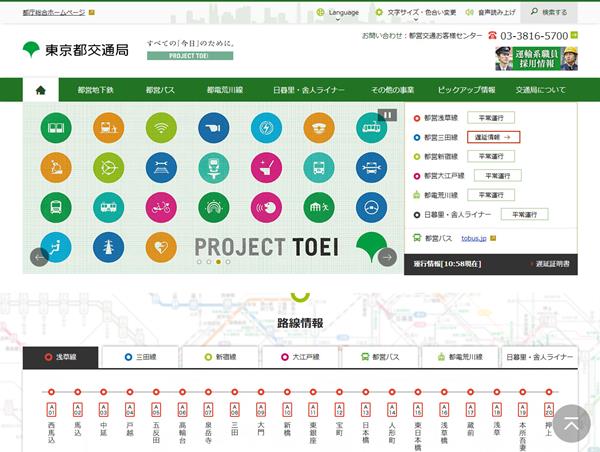Click 音声読み上げ link

490,13
